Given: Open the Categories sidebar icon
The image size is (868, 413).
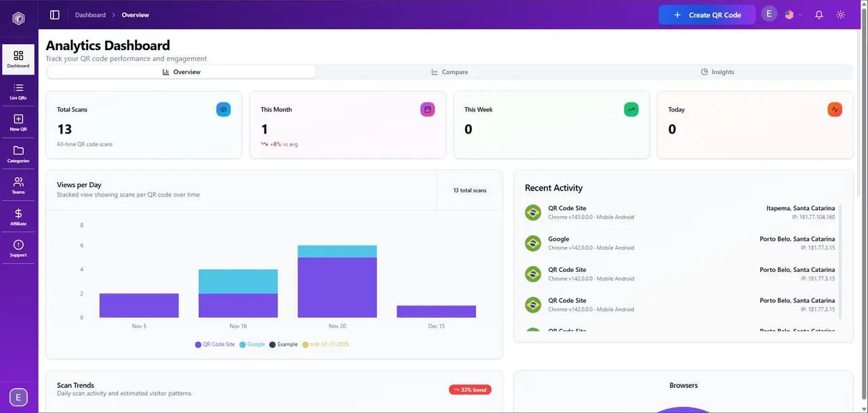Looking at the screenshot, I should tap(18, 153).
